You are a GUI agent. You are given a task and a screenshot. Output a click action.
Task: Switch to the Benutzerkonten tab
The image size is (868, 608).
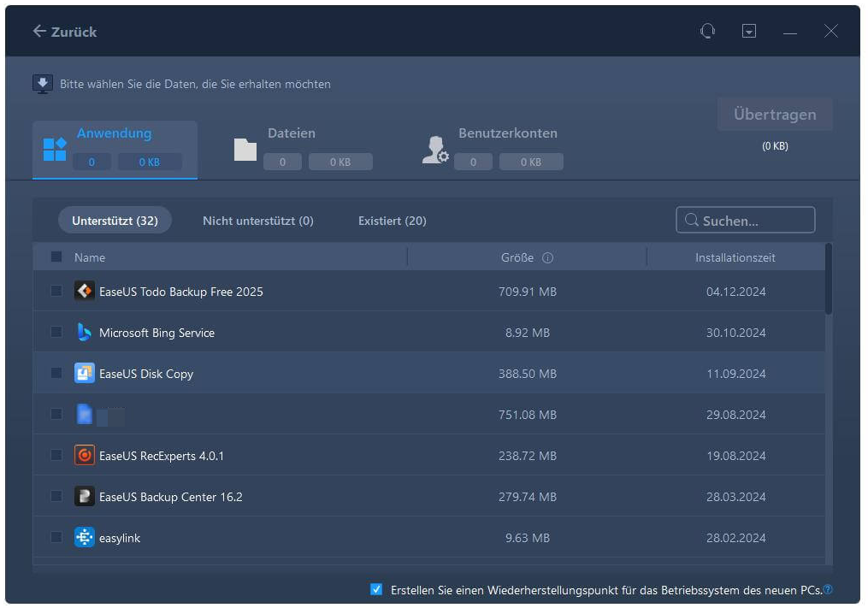click(x=493, y=150)
